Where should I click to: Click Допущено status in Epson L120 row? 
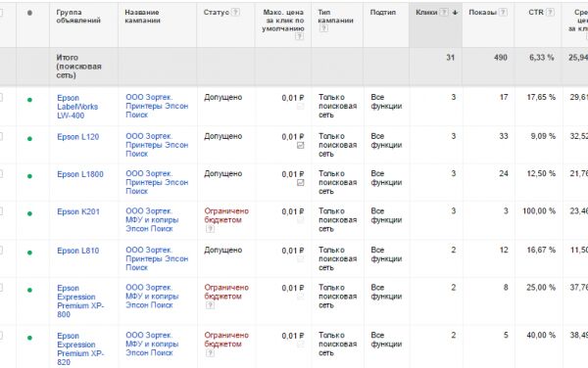click(x=223, y=136)
